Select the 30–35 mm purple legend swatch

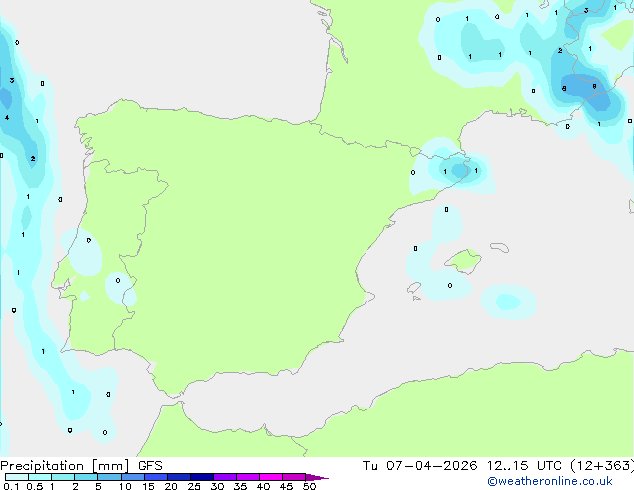pyautogui.click(x=225, y=477)
